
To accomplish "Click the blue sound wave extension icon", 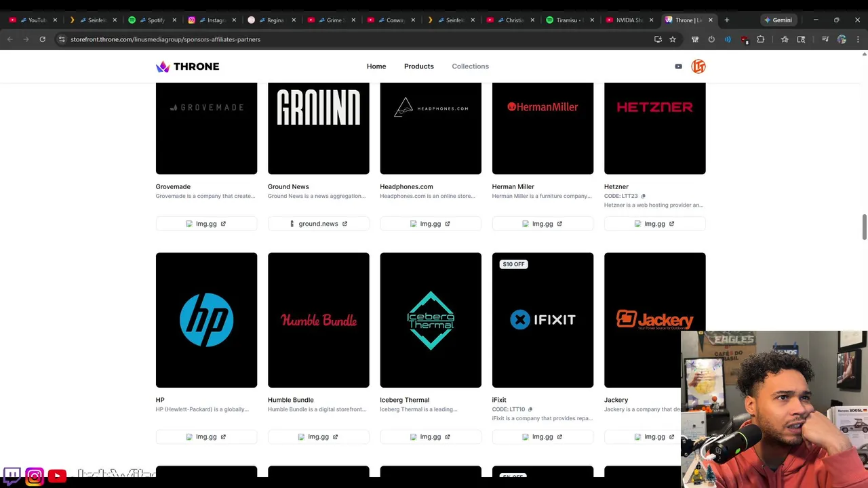I will [x=728, y=39].
